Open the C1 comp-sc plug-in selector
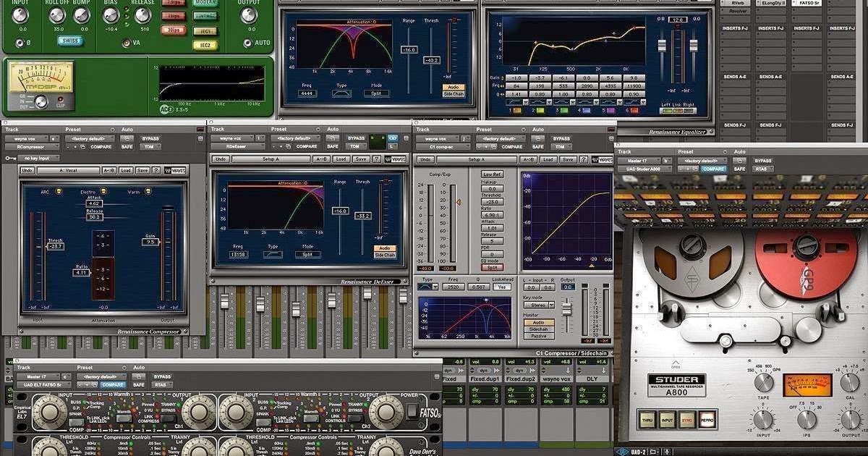Viewport: 868px width, 456px height. [x=445, y=147]
